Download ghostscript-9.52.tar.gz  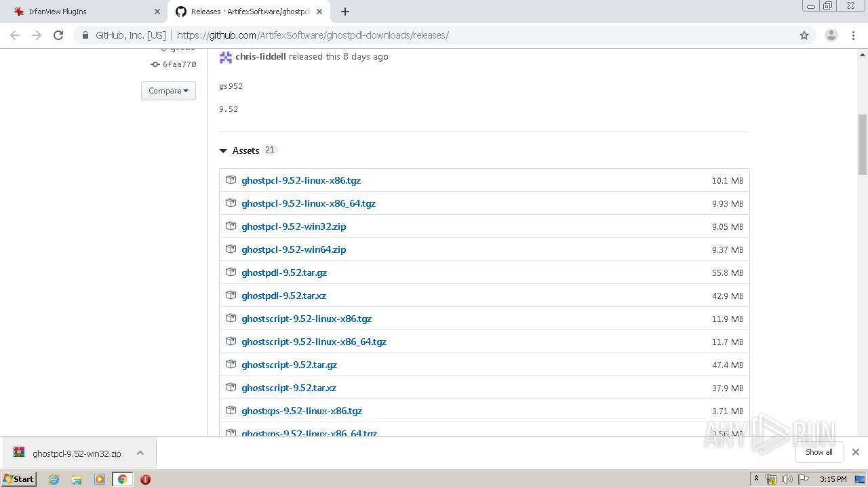coord(290,365)
